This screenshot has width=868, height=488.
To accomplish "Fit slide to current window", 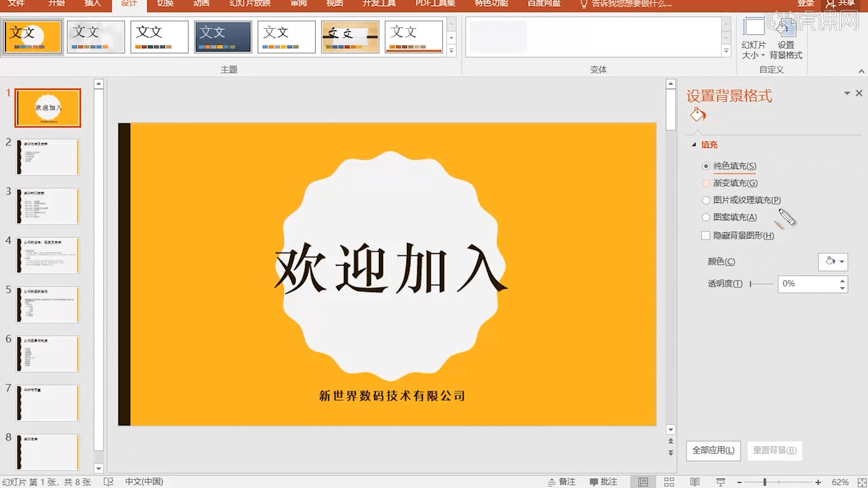I will click(862, 482).
